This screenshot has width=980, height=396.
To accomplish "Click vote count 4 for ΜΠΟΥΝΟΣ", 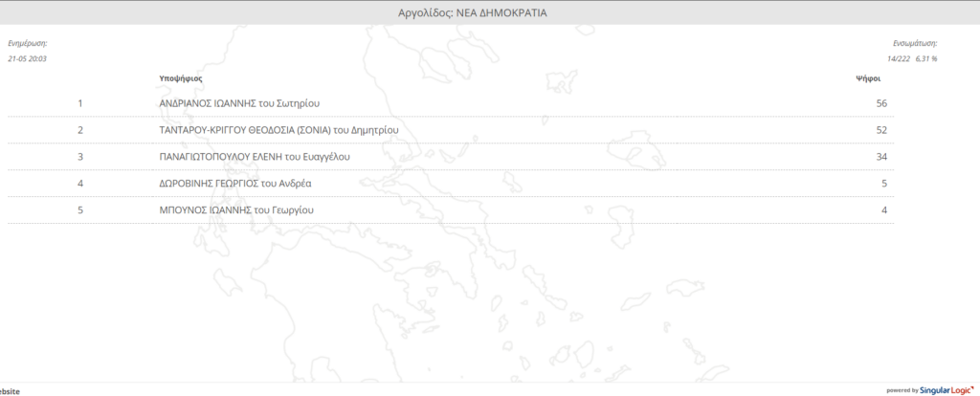I will point(884,210).
